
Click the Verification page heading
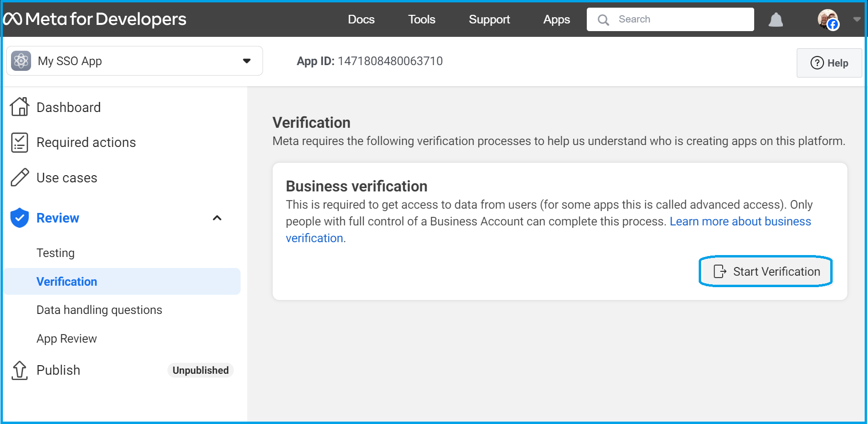click(311, 123)
